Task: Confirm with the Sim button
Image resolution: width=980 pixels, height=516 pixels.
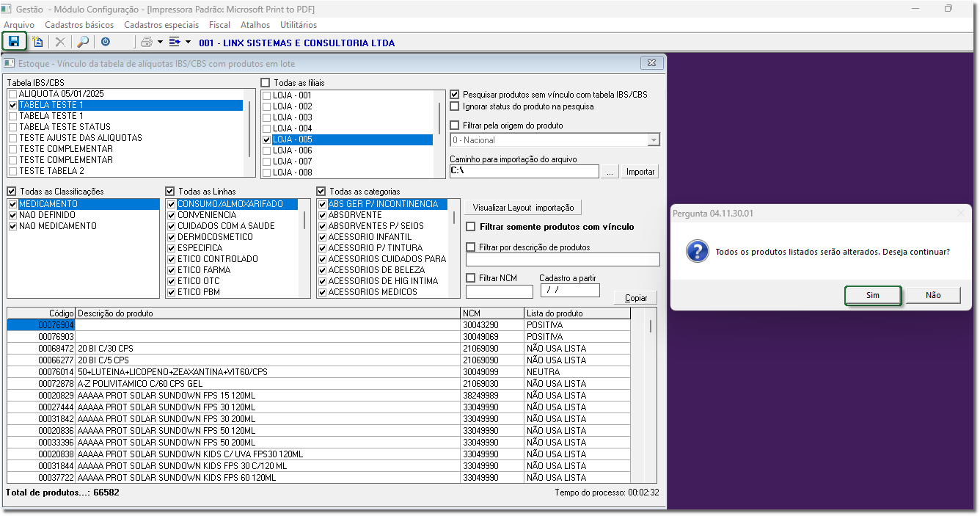Action: (872, 295)
